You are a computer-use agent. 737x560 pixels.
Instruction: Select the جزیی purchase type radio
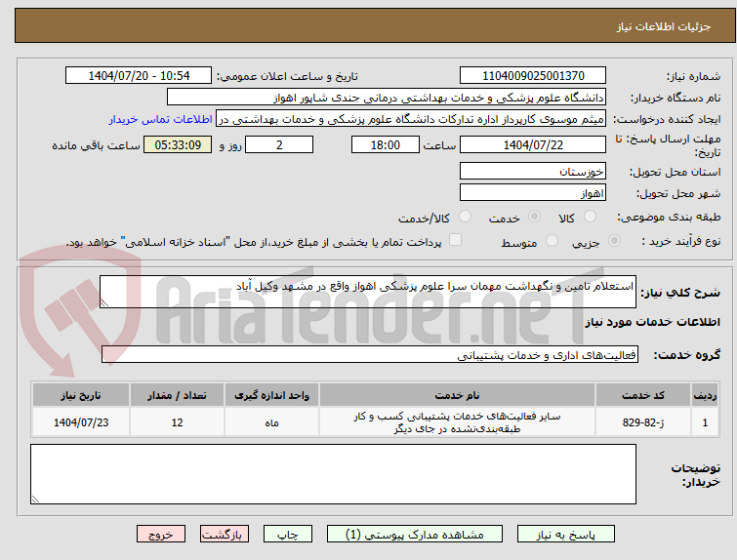614,241
